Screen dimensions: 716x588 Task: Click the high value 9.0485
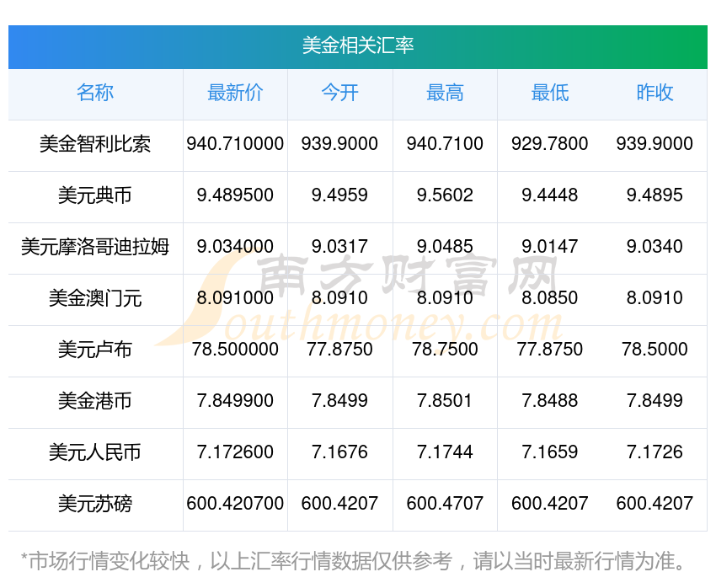tap(445, 247)
